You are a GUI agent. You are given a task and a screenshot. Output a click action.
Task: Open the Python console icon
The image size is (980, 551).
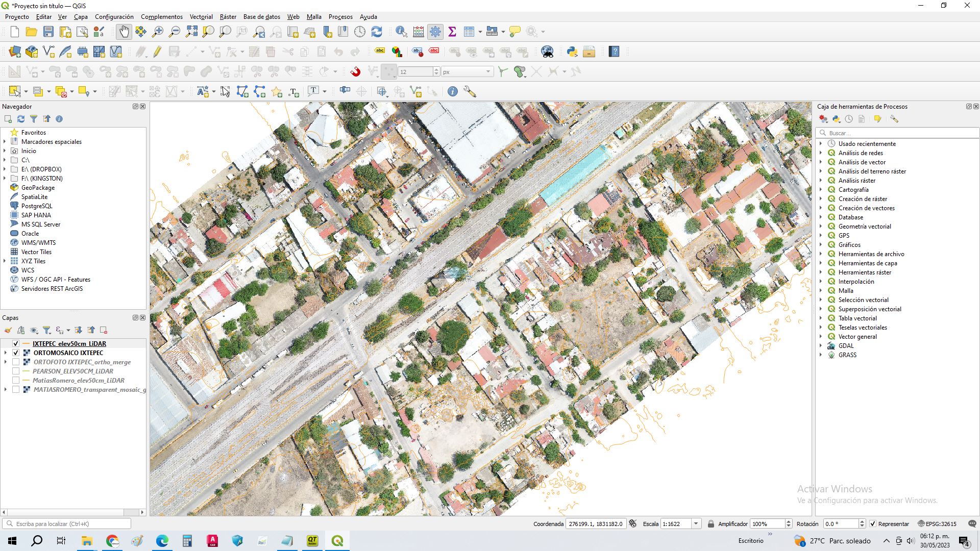pos(572,52)
